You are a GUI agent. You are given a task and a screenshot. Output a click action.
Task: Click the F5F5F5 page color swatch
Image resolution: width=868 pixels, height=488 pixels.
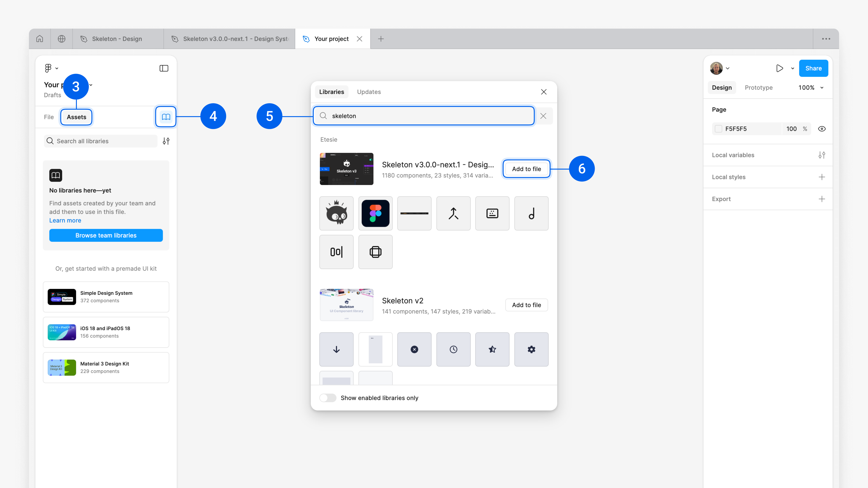718,129
